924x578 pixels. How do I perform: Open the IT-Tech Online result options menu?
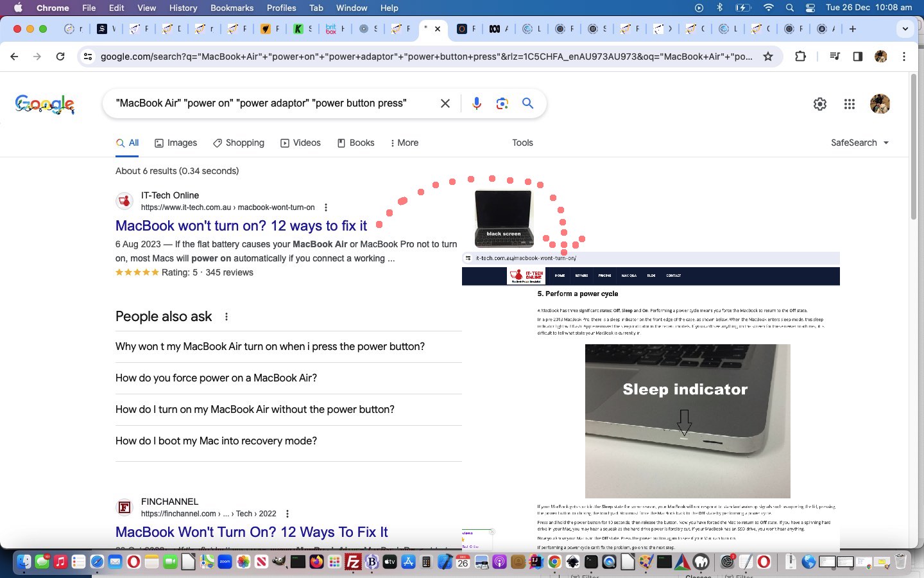tap(326, 207)
